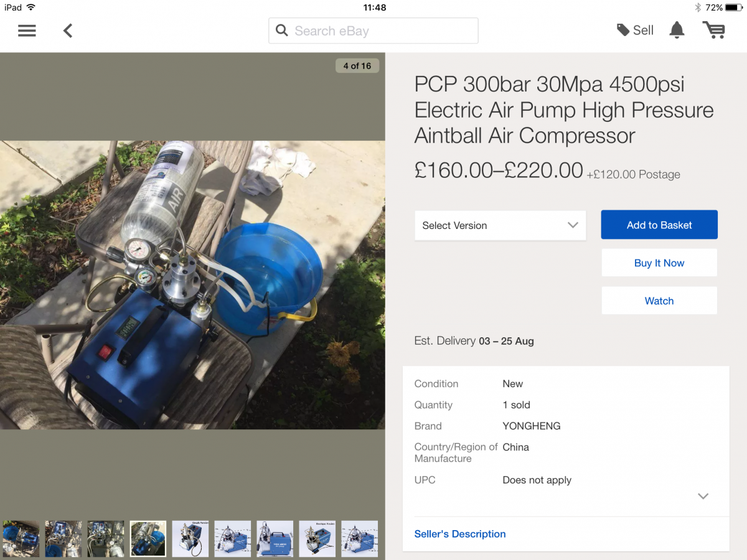The height and width of the screenshot is (560, 747).
Task: Tap the Bluetooth status icon
Action: (698, 7)
